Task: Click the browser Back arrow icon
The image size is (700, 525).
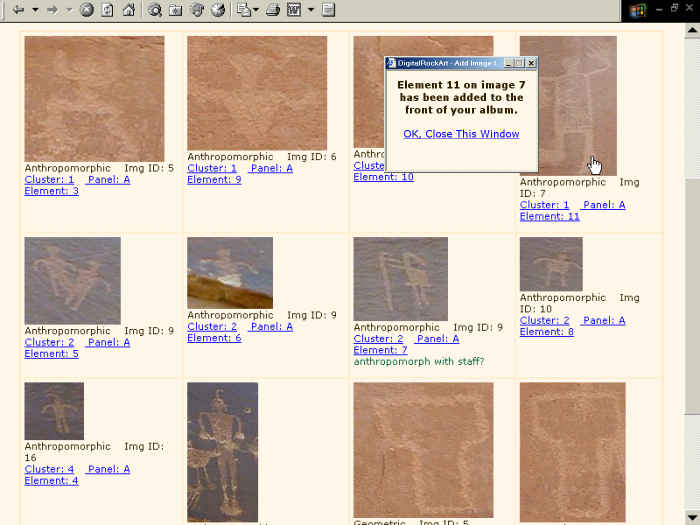Action: (18, 10)
